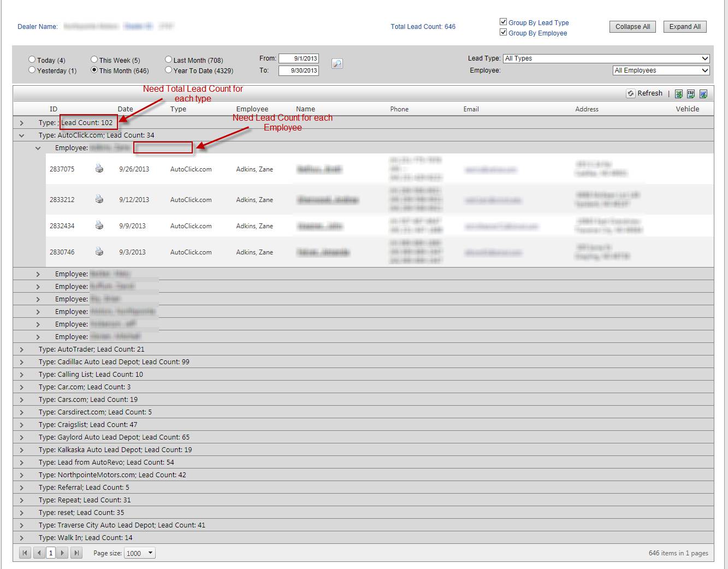Open the Employee filter dropdown
The height and width of the screenshot is (569, 728).
click(x=661, y=70)
